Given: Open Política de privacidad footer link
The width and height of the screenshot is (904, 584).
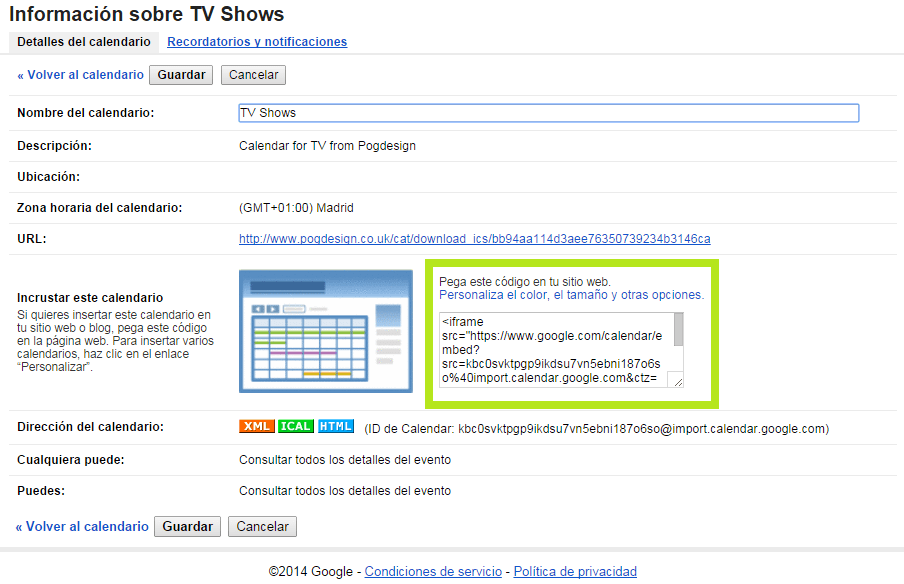Looking at the screenshot, I should pyautogui.click(x=575, y=571).
